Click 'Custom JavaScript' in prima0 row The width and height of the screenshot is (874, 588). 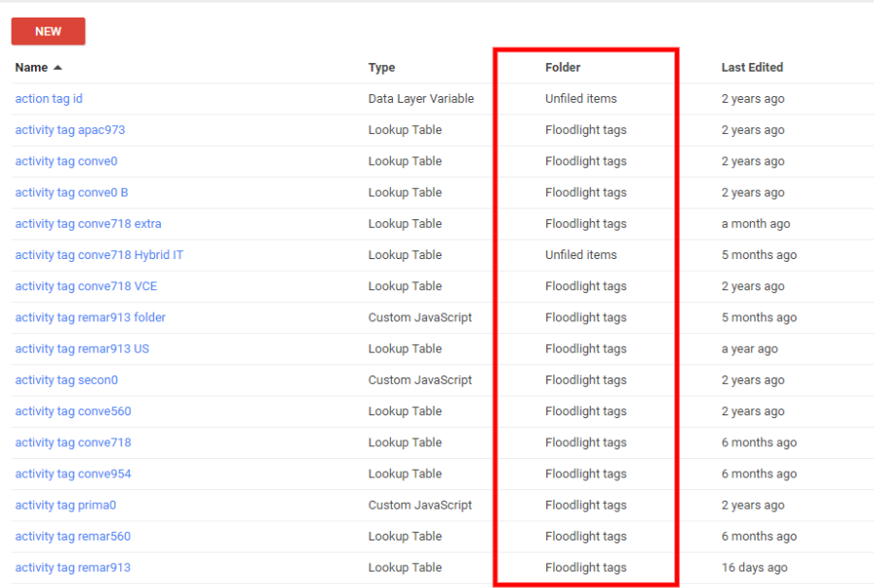pos(420,505)
